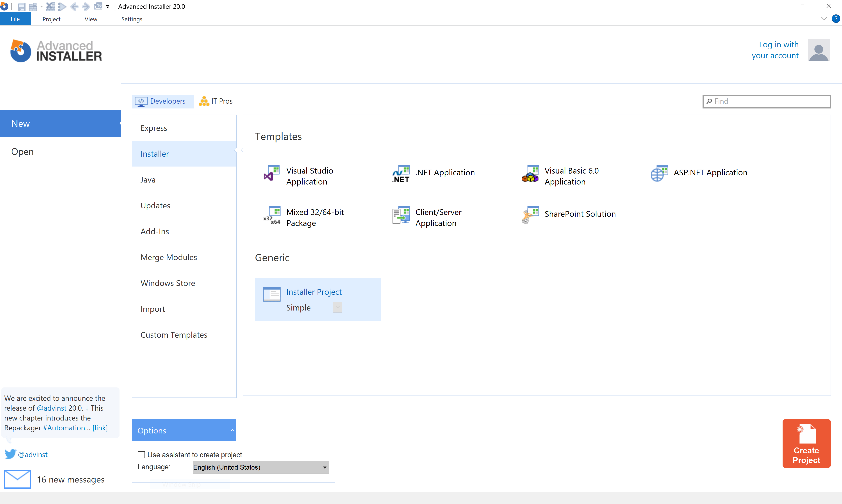
Task: Select the Windows Store category
Action: point(184,283)
